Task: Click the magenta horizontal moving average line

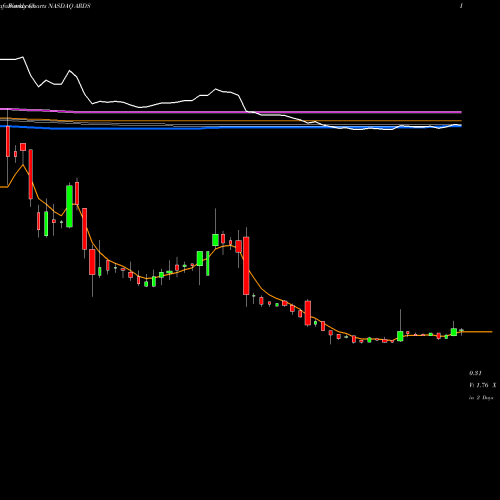Action: (231, 112)
